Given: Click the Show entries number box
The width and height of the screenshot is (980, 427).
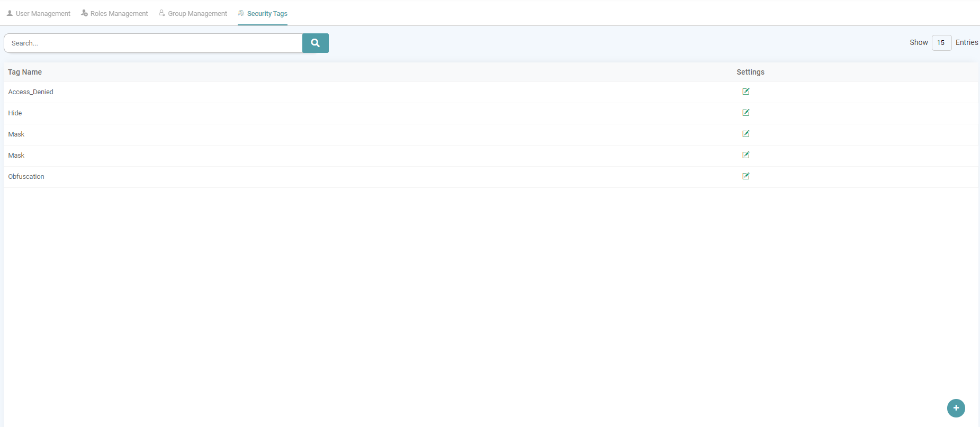Looking at the screenshot, I should coord(941,43).
